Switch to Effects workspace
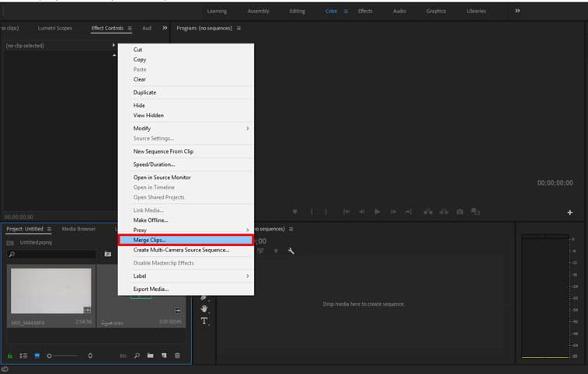Screen dimensions: 588x374 pos(365,11)
